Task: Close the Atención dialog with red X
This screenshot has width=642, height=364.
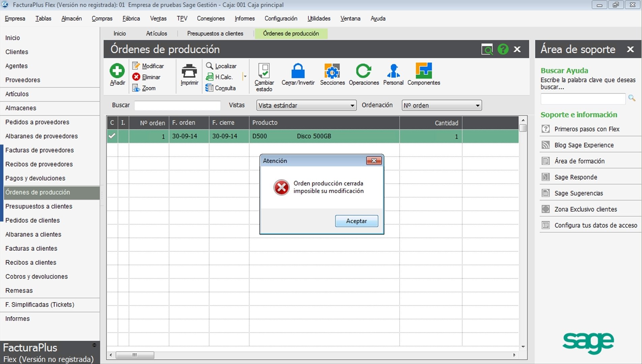Action: click(374, 161)
